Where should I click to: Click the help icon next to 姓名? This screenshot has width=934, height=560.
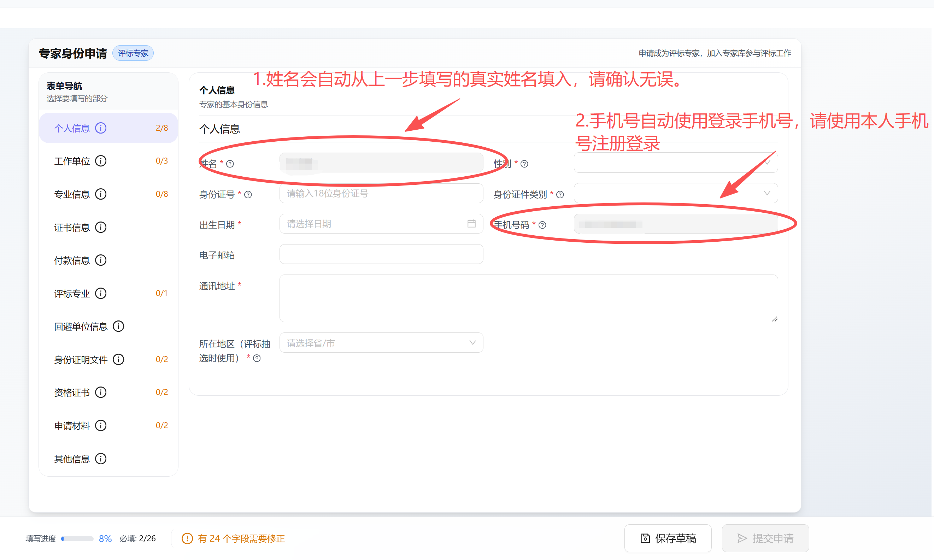(230, 164)
